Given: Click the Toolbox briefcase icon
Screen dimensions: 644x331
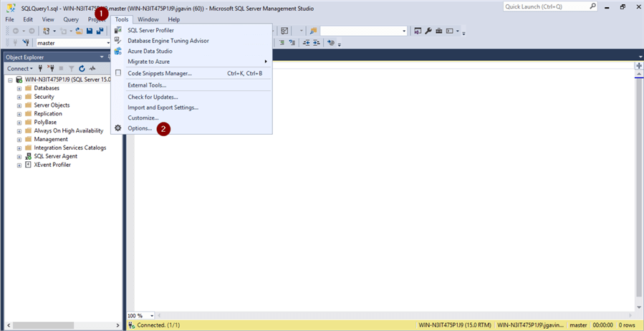Looking at the screenshot, I should 439,31.
